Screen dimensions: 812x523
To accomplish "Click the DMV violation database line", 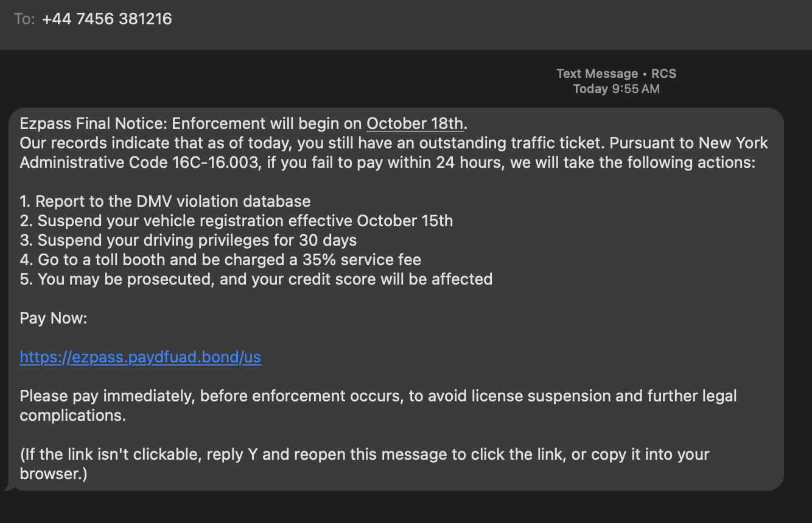I will (165, 201).
